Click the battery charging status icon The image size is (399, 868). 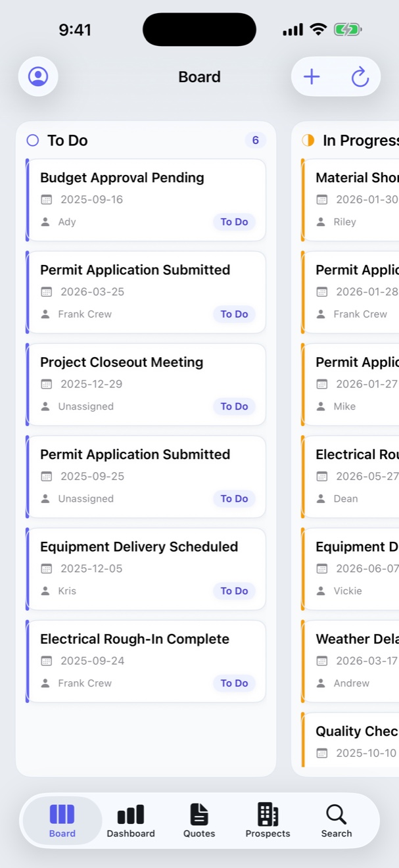(x=348, y=30)
